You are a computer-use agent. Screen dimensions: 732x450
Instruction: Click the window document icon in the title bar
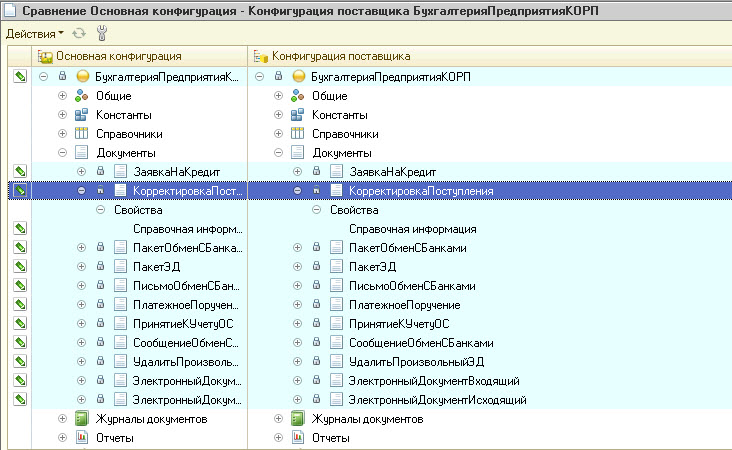pos(9,10)
